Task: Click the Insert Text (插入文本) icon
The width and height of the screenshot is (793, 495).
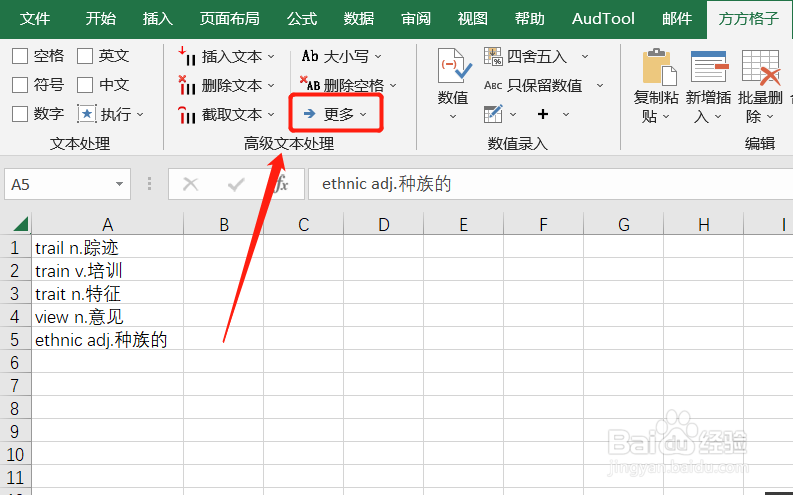Action: tap(187, 56)
